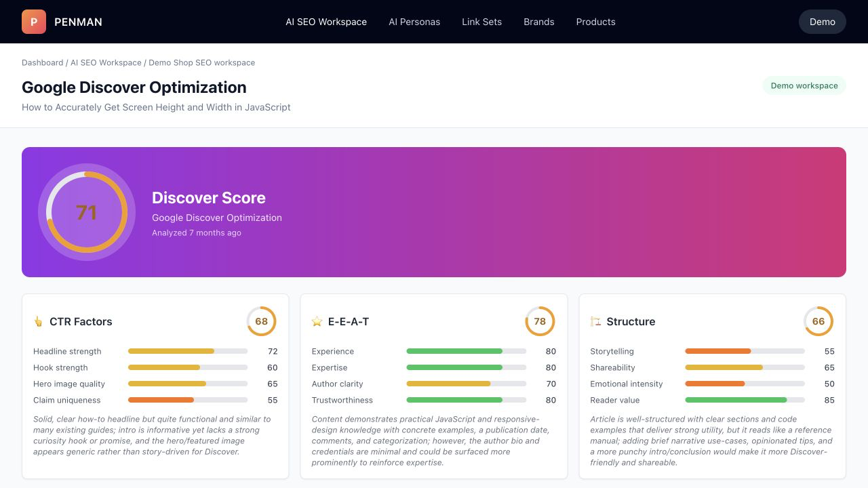Go to Link Sets in navigation
Image resolution: width=868 pixels, height=488 pixels.
tap(482, 22)
